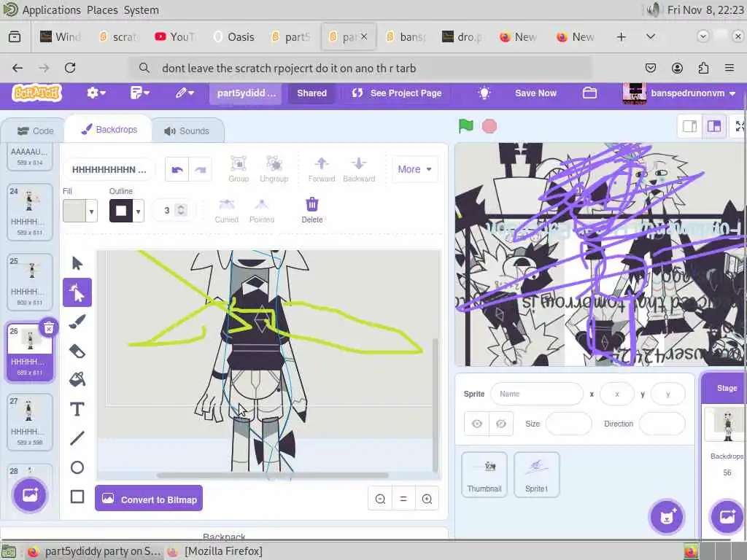Open the File menu dropdown

pyautogui.click(x=139, y=93)
